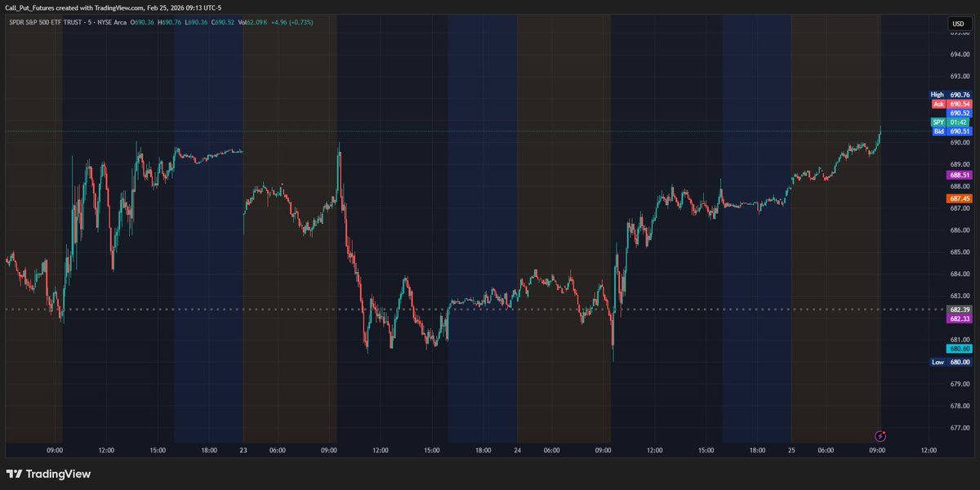
Task: Click 685.00 on the price scale
Action: click(960, 252)
